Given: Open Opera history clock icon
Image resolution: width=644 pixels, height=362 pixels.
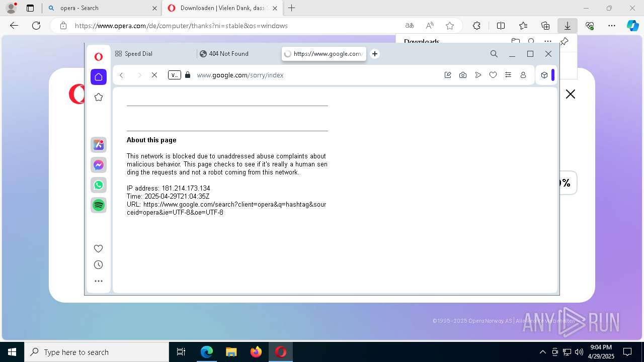Looking at the screenshot, I should [x=99, y=265].
